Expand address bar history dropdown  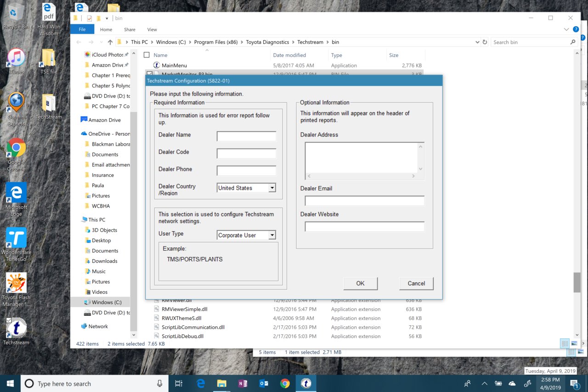[x=477, y=42]
